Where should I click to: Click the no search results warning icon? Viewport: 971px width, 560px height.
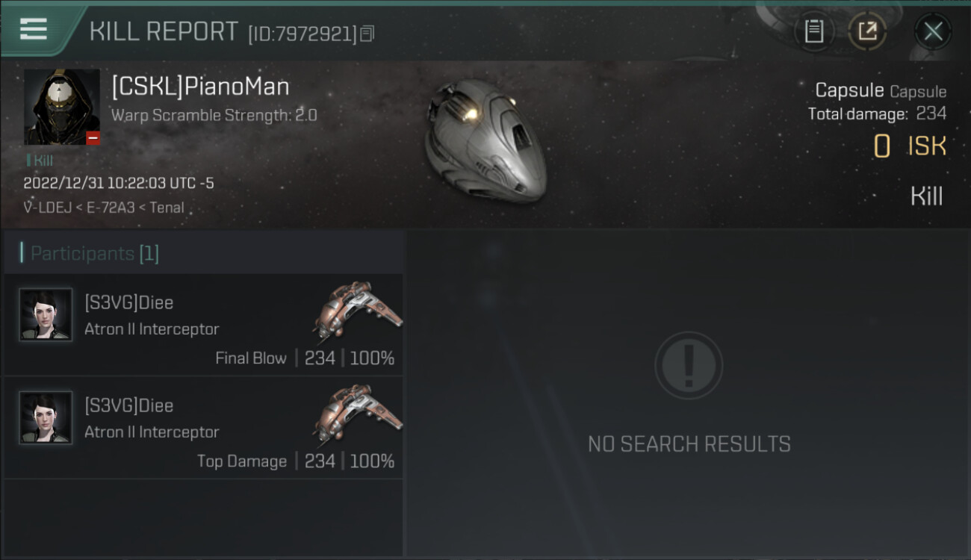[x=689, y=365]
